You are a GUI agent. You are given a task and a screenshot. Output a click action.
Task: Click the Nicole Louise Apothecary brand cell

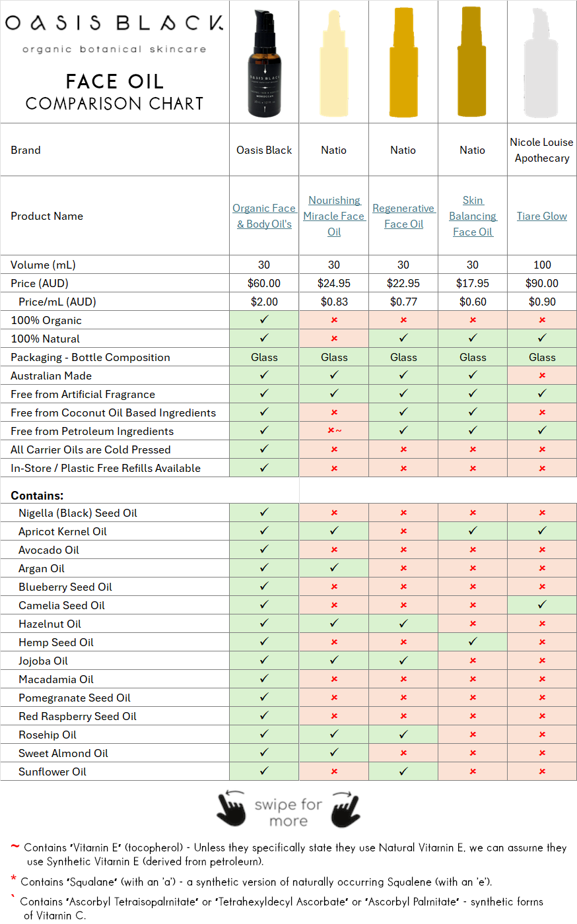[542, 150]
